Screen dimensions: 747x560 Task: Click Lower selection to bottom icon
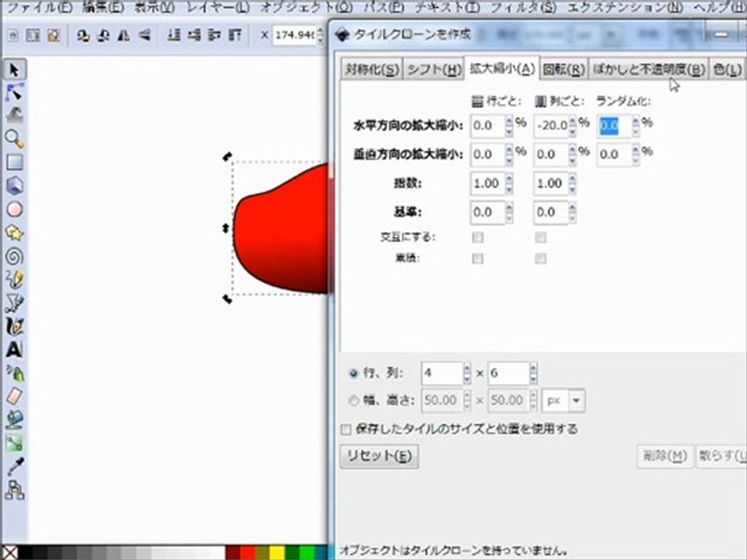(x=174, y=35)
